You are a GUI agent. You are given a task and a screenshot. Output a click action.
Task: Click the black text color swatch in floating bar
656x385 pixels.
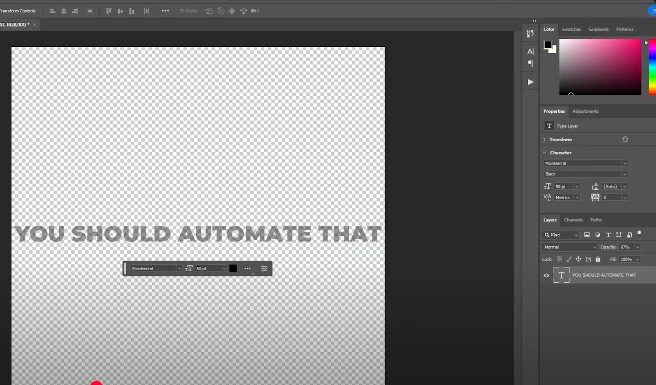[233, 269]
